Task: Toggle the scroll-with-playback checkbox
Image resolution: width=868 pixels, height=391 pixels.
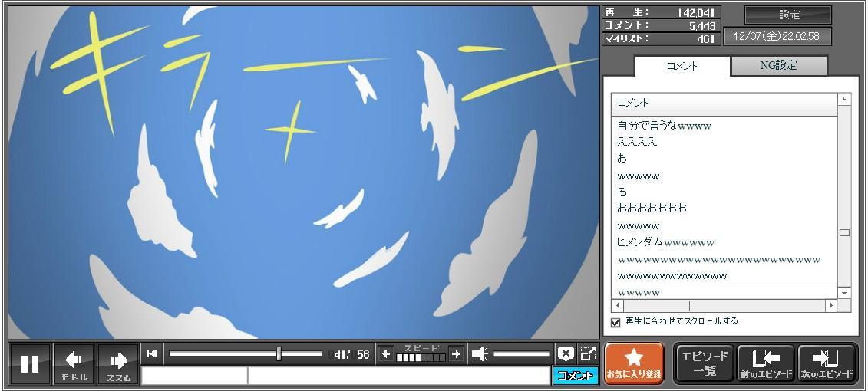Action: pyautogui.click(x=616, y=322)
